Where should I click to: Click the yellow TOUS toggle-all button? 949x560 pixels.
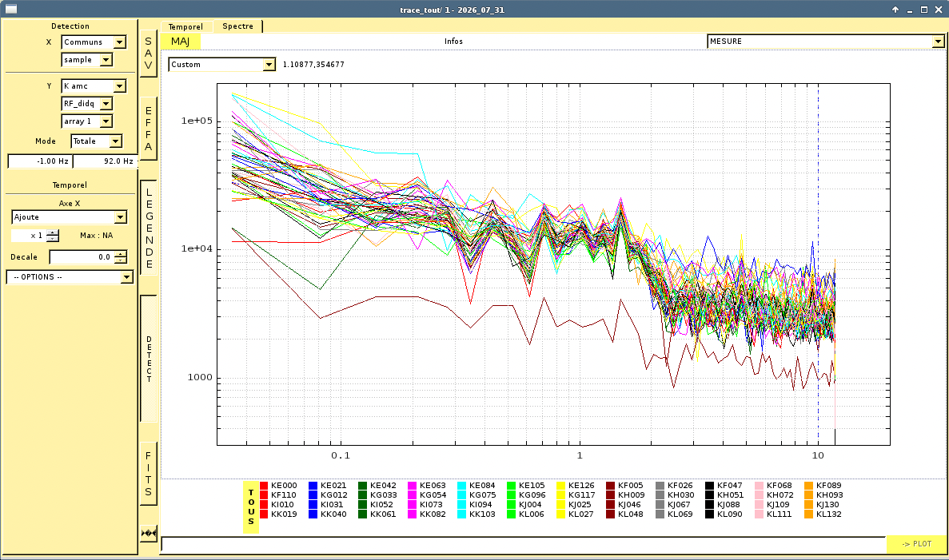tap(251, 507)
